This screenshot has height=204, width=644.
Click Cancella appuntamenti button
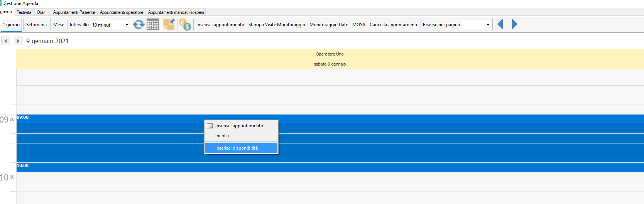coord(393,25)
